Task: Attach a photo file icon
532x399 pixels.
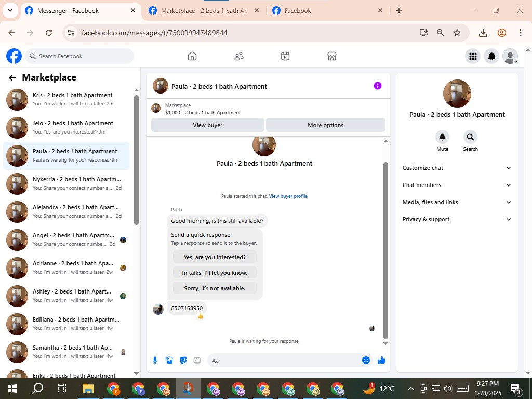Action: point(169,361)
